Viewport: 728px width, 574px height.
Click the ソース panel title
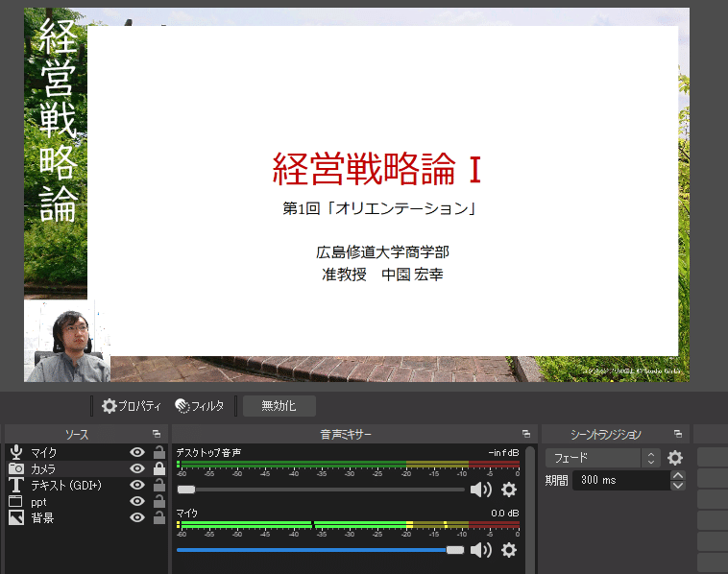[77, 434]
